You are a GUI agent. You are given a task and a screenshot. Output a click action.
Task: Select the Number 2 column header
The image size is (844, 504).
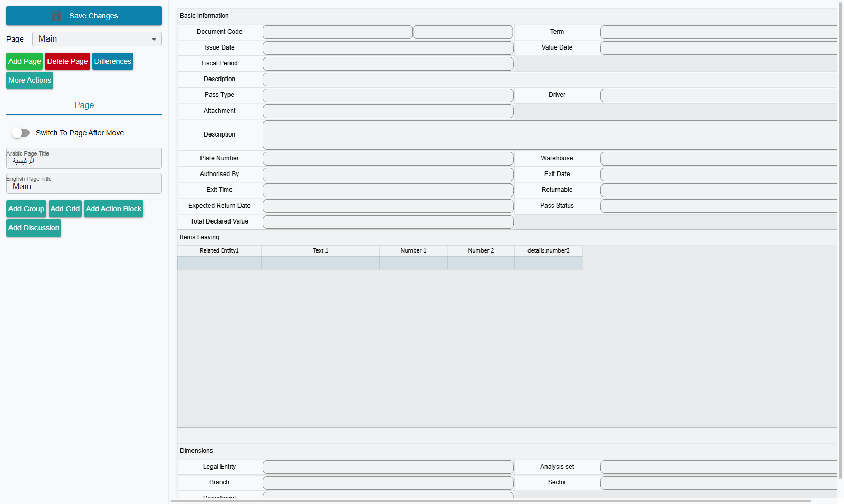[x=481, y=251]
